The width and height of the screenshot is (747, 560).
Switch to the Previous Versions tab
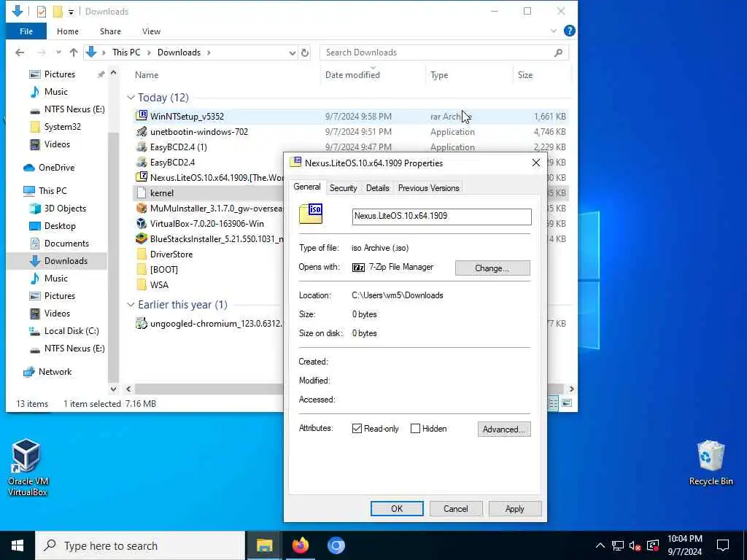tap(428, 188)
